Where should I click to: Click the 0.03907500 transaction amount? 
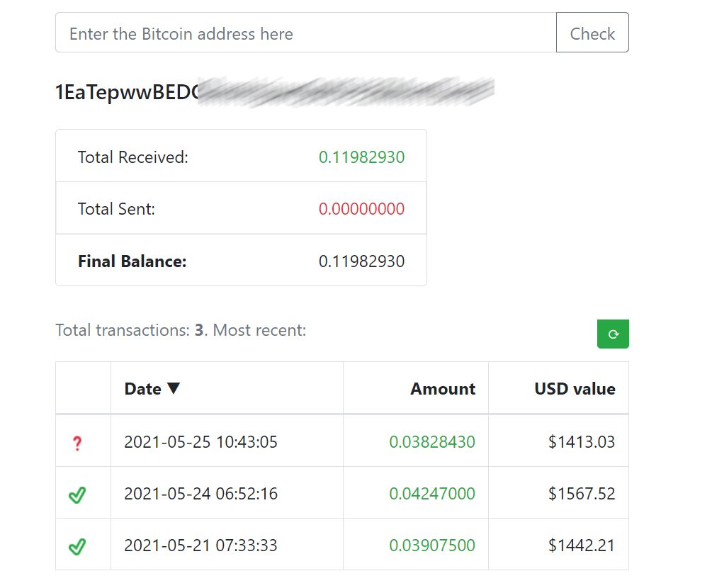432,545
